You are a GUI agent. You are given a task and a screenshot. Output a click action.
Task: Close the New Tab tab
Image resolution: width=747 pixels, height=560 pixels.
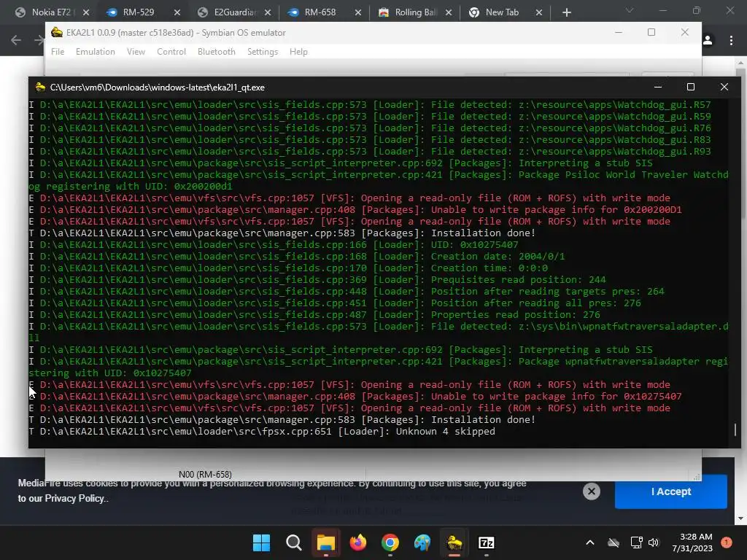pyautogui.click(x=539, y=12)
